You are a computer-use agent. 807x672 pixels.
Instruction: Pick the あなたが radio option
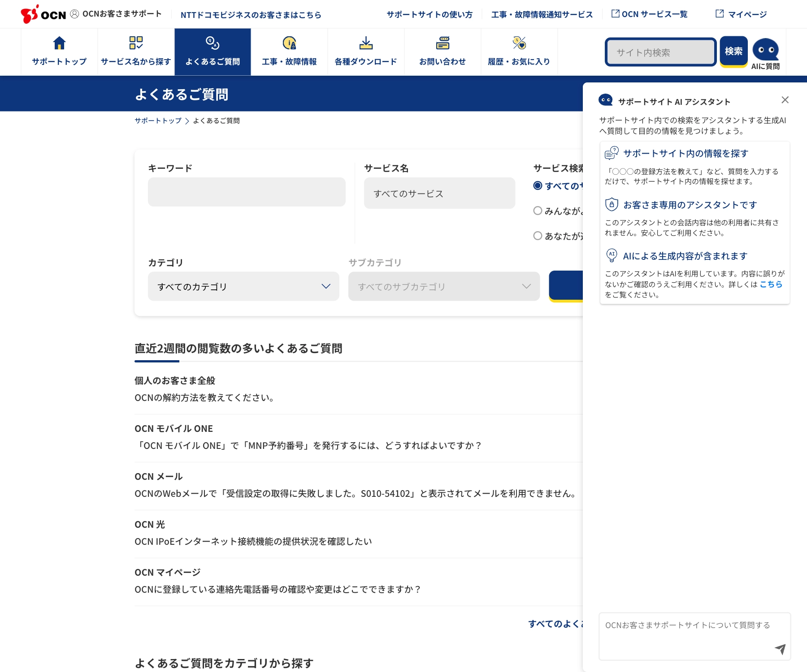click(538, 236)
